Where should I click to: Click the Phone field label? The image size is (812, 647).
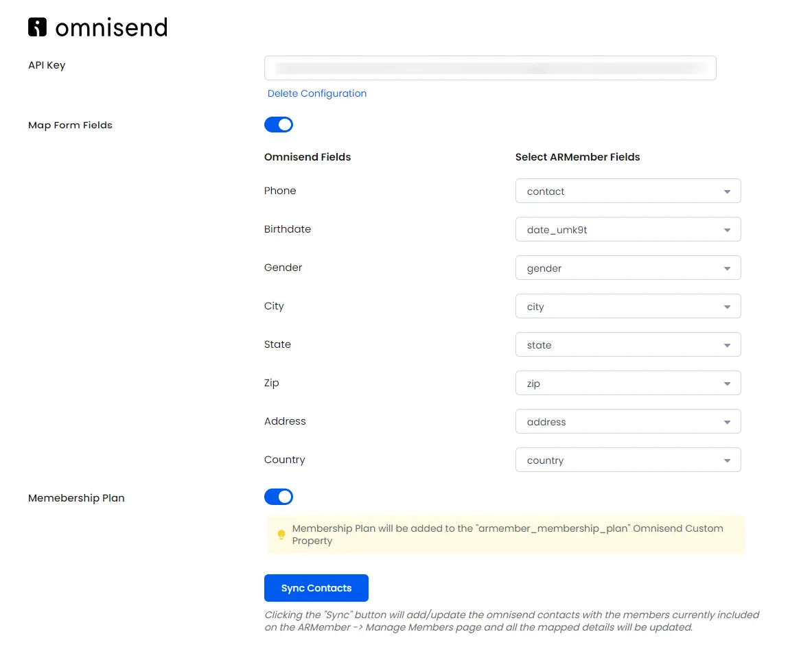280,191
